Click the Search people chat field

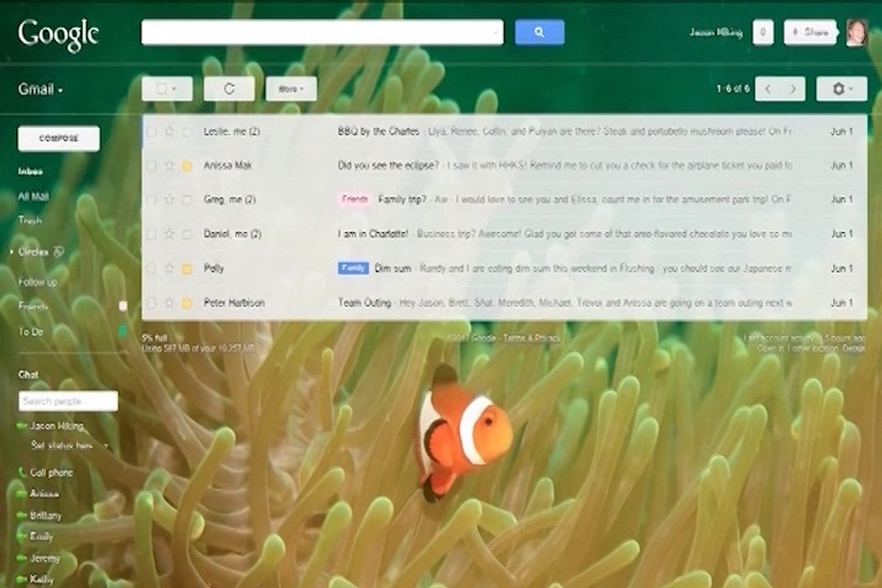[x=68, y=401]
